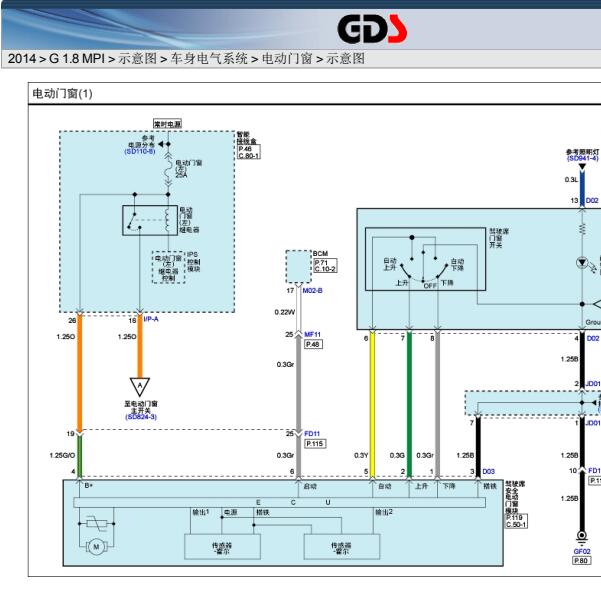Click the 0.3G green wire label
601x600 pixels.
pos(397,455)
